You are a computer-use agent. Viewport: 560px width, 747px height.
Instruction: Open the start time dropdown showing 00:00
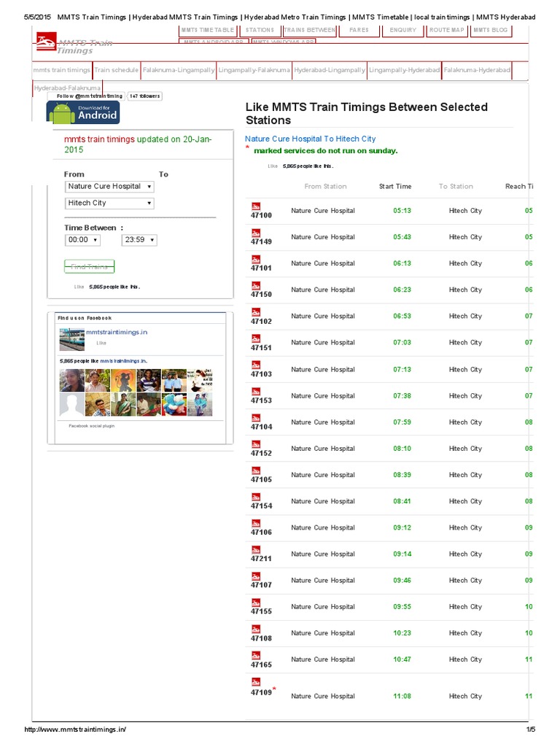[x=82, y=240]
